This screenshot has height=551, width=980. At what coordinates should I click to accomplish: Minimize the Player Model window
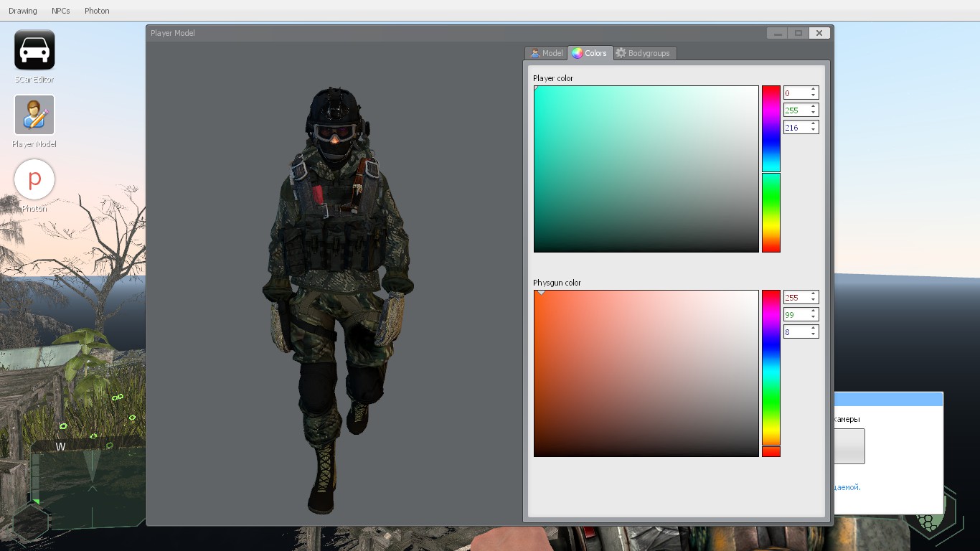(777, 33)
